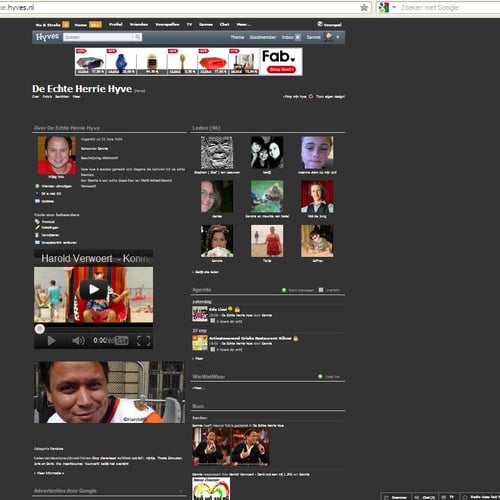The height and width of the screenshot is (500, 500).
Task: Open first Buzz photo of singer
Action: [x=211, y=447]
